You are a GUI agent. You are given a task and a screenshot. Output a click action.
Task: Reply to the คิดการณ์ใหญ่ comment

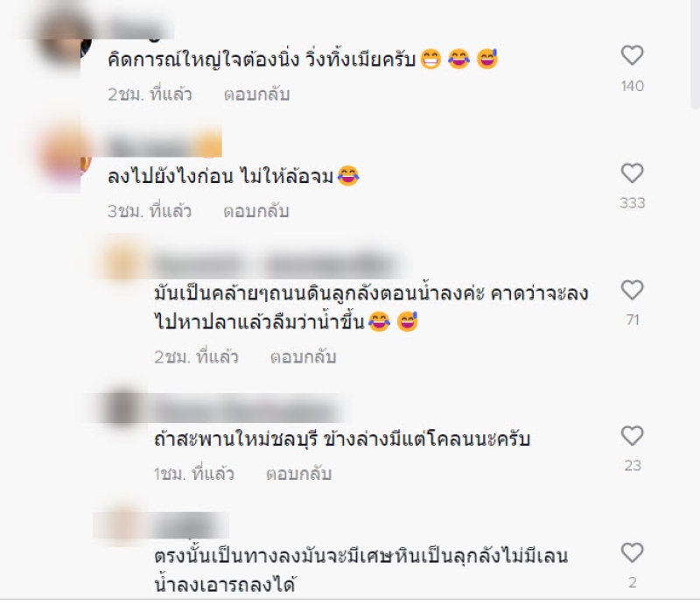pyautogui.click(x=256, y=95)
